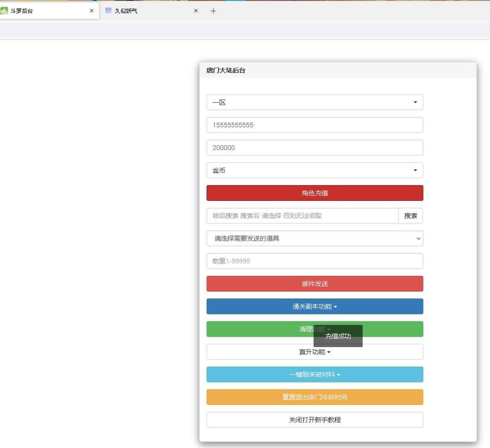Open the 直升功能 dropdown menu
Viewport: 490px width, 448px height.
pos(314,352)
